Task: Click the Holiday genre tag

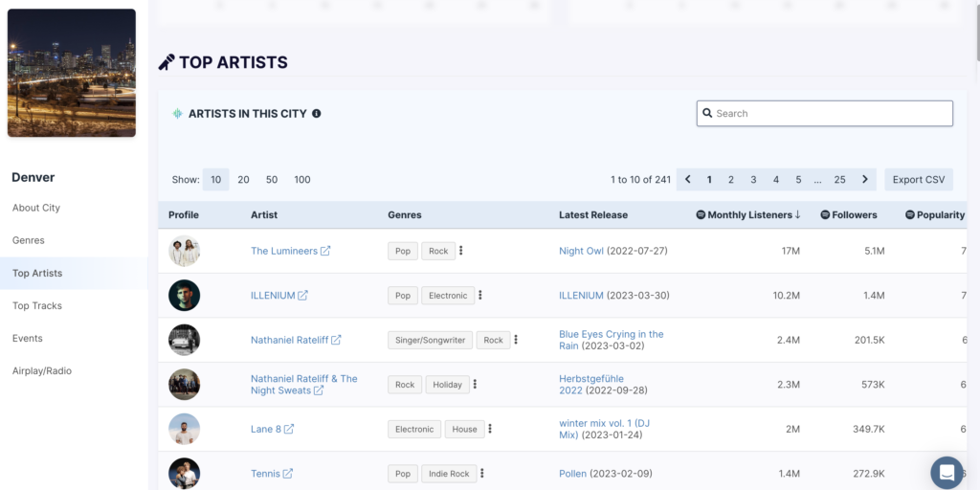Action: [x=448, y=385]
